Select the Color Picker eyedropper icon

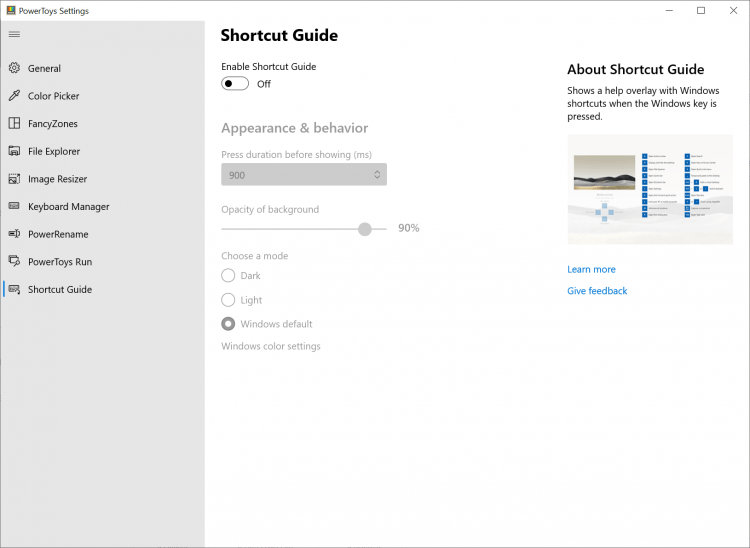pyautogui.click(x=14, y=96)
